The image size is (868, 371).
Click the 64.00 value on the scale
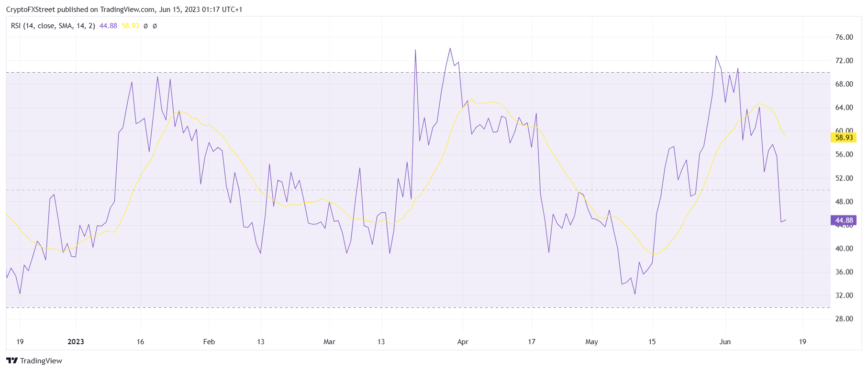[x=844, y=108]
